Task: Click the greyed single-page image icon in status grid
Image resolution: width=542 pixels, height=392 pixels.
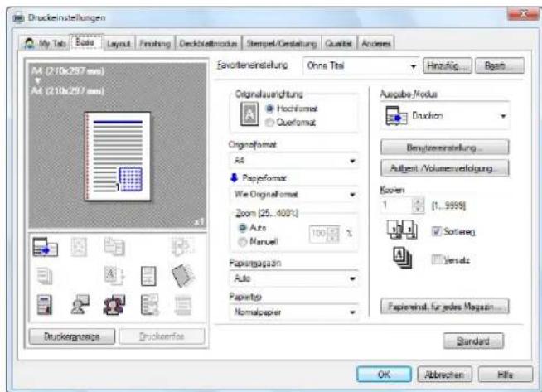Action: point(79,247)
